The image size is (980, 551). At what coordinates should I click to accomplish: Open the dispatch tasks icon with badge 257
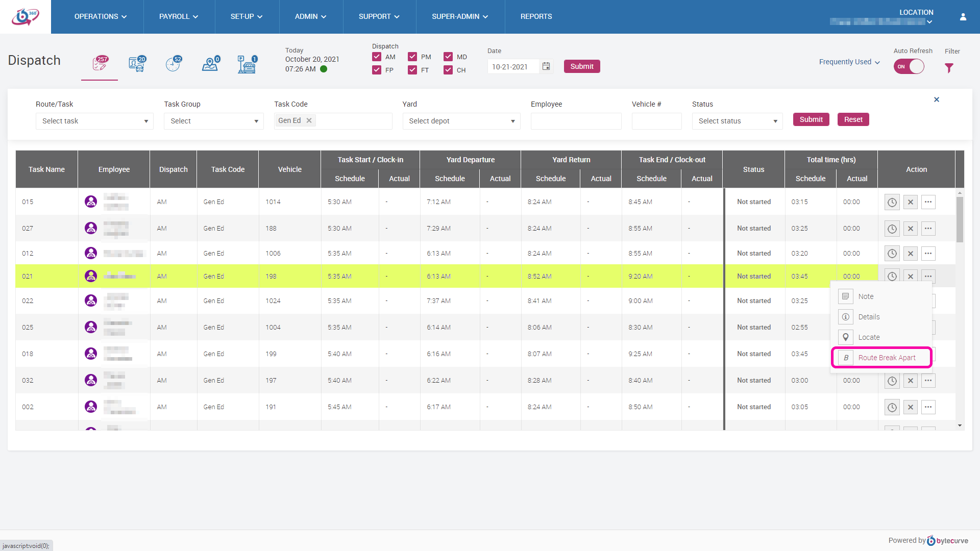[x=100, y=64]
